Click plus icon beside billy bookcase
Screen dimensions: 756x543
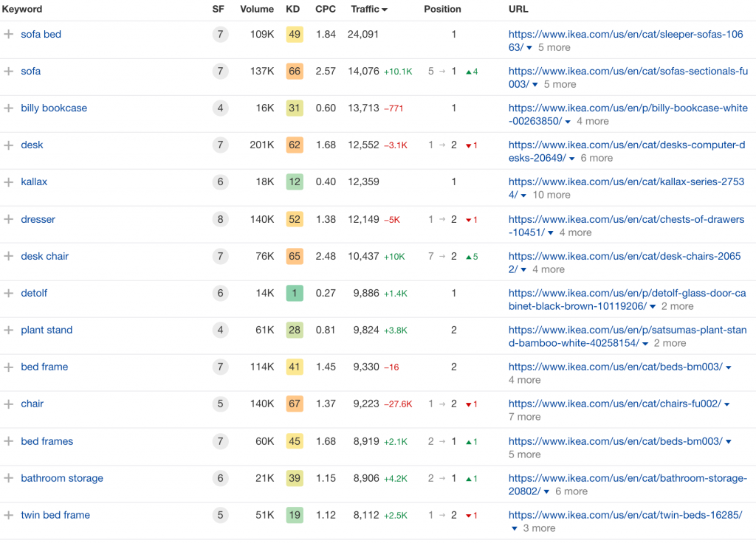pos(9,108)
